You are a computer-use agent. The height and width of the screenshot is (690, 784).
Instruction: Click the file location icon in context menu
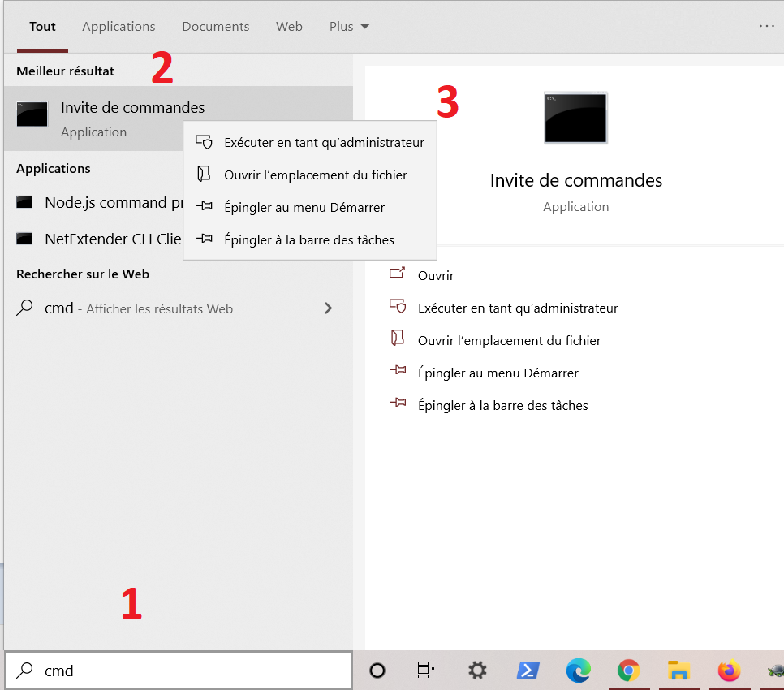click(204, 174)
